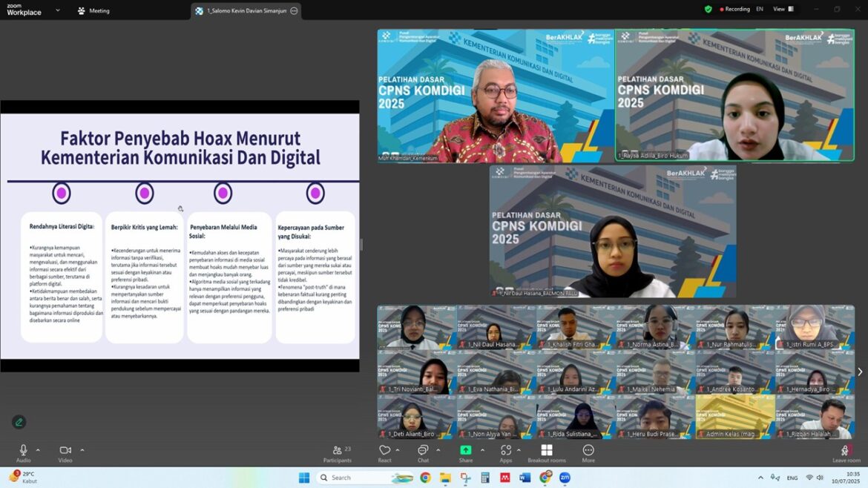Click the Windows taskbar Search box

tap(365, 478)
